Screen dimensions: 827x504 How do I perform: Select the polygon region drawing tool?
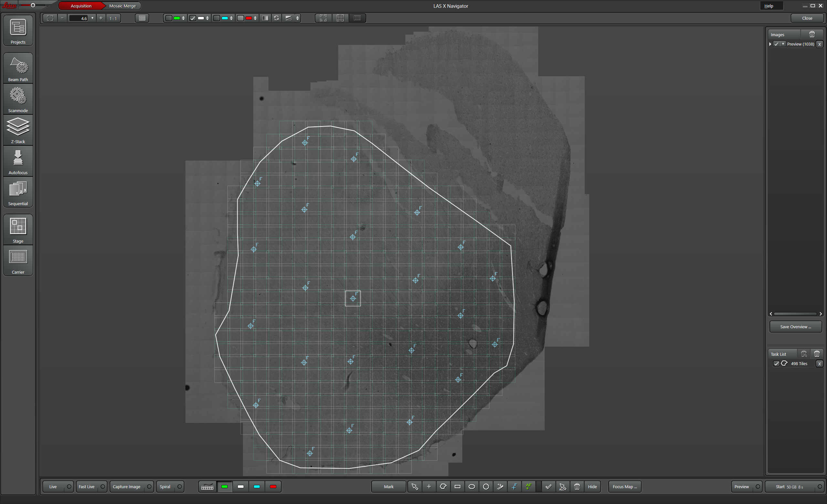(x=443, y=487)
